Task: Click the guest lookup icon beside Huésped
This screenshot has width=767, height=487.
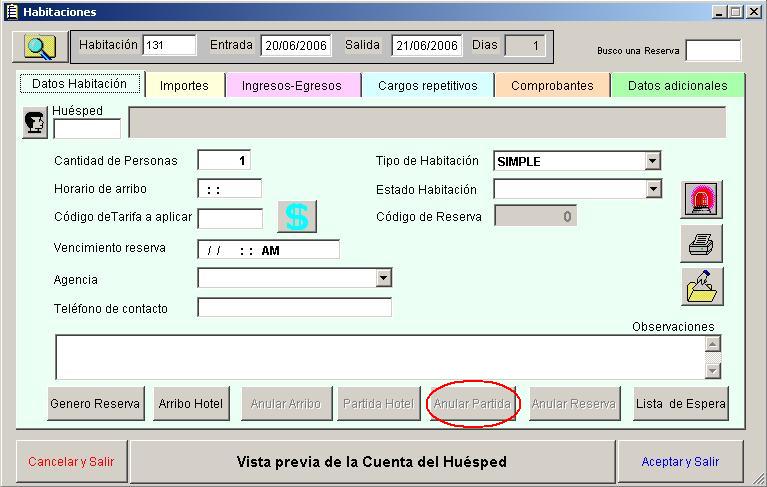Action: click(35, 123)
